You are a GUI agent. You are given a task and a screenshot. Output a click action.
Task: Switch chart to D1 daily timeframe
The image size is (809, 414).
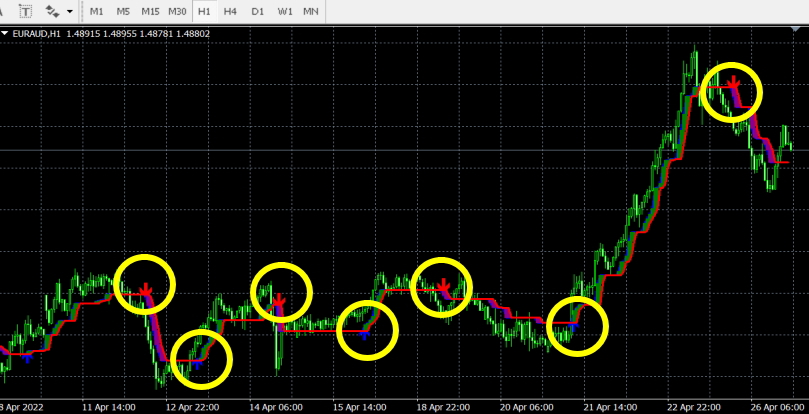coord(257,11)
